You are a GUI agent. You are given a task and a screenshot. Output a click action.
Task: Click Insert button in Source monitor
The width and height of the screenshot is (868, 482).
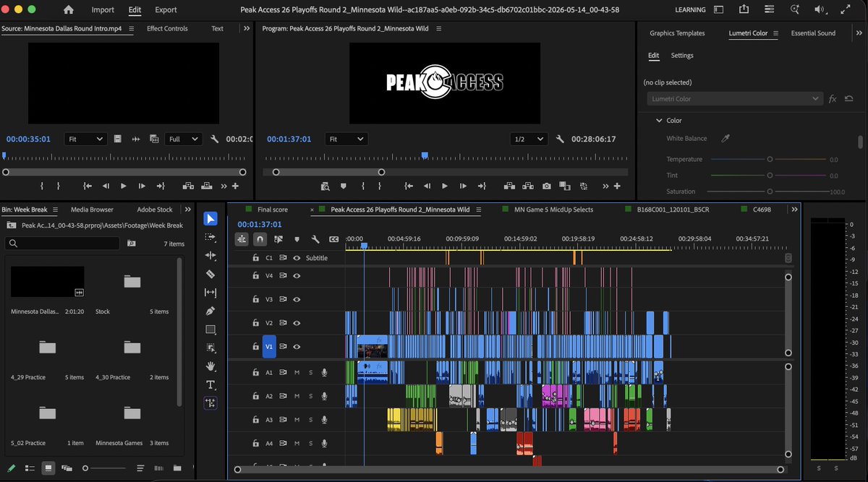[189, 186]
